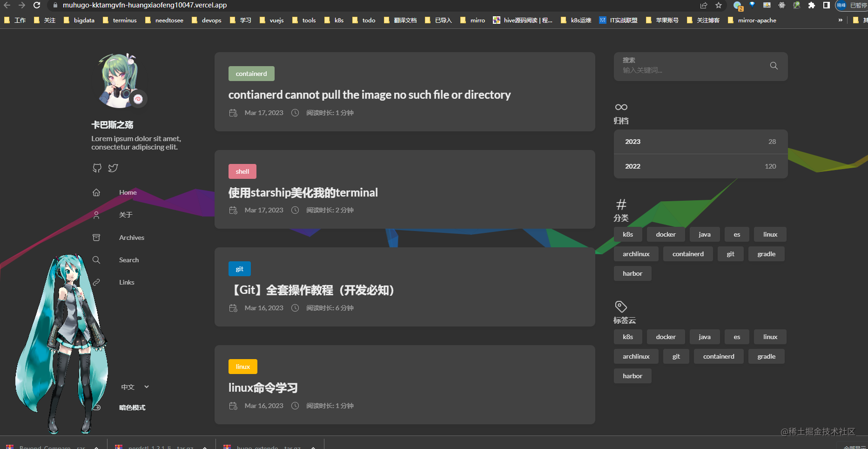Select the Home icon in sidebar
This screenshot has height=449, width=868.
pos(96,192)
